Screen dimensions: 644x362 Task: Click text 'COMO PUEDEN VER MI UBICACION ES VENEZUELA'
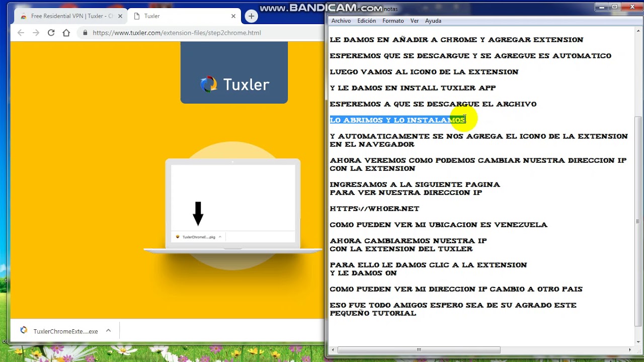(439, 225)
